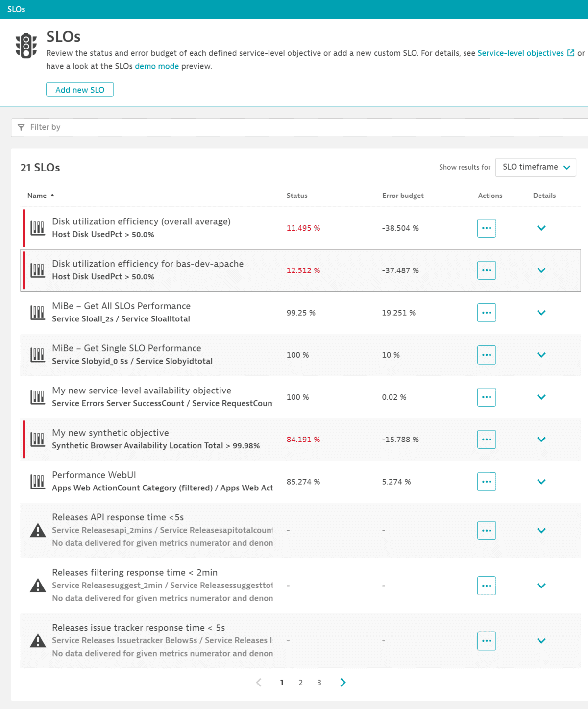Click chart icon of My new synthetic objective
Screen dimensions: 588x709
[x=38, y=439]
